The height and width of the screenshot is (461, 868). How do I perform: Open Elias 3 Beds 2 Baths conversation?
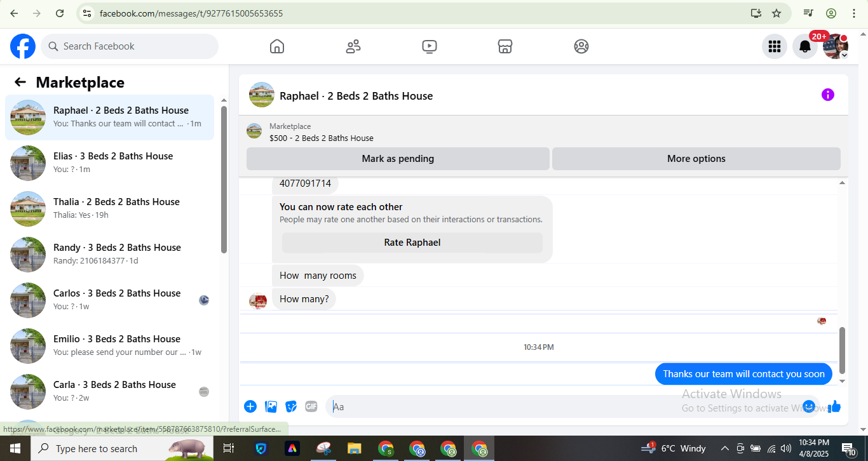pyautogui.click(x=109, y=163)
